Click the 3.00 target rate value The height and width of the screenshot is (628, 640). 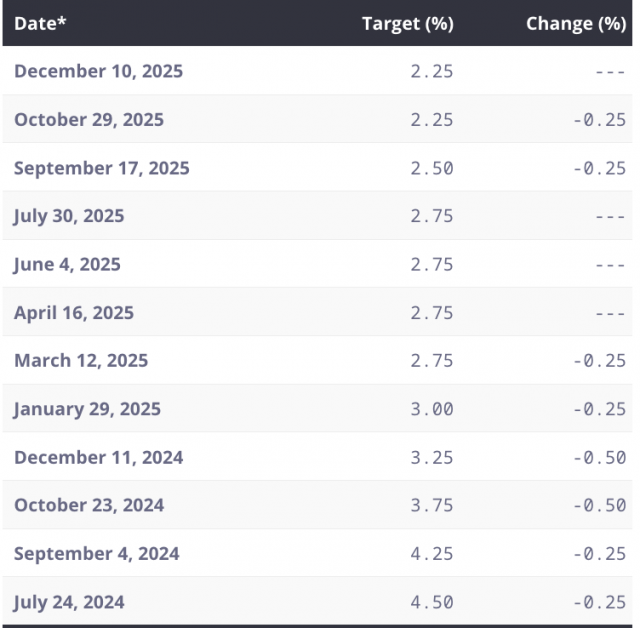pos(432,409)
